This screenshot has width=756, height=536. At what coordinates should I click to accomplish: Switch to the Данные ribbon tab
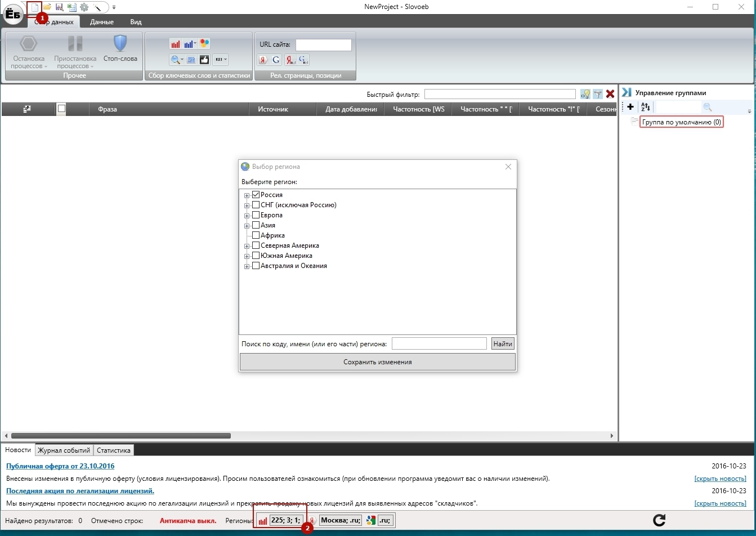[102, 22]
